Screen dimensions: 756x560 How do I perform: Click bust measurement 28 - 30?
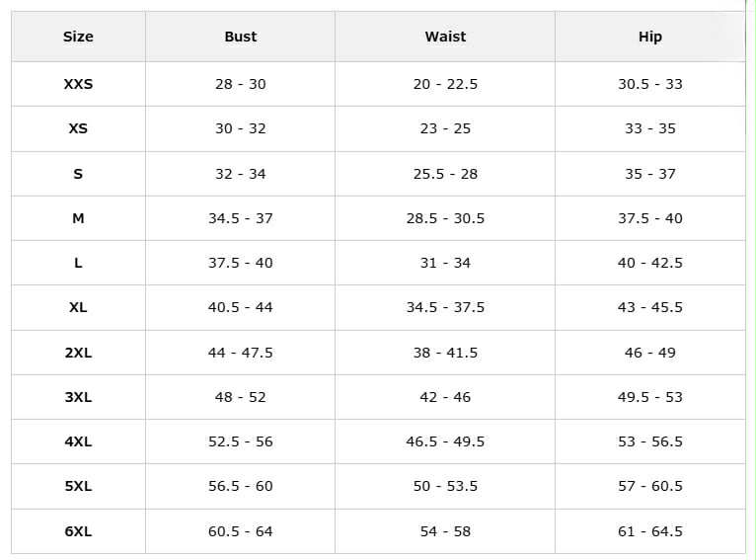click(240, 84)
